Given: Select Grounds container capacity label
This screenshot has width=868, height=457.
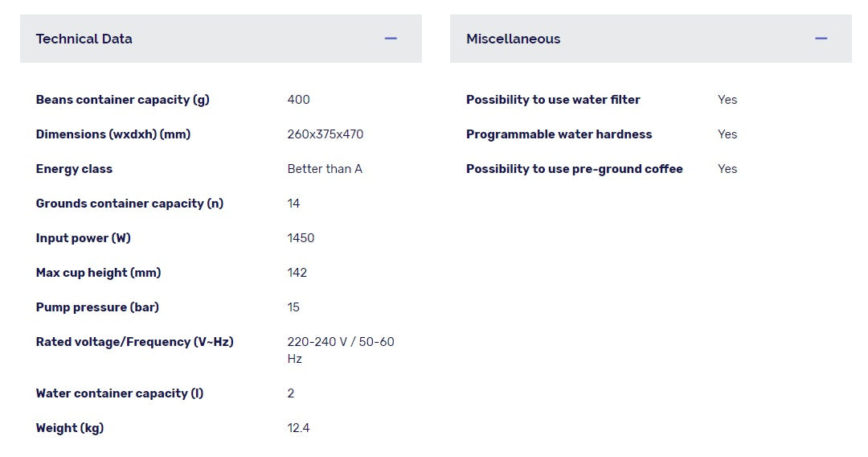Looking at the screenshot, I should pyautogui.click(x=129, y=204).
